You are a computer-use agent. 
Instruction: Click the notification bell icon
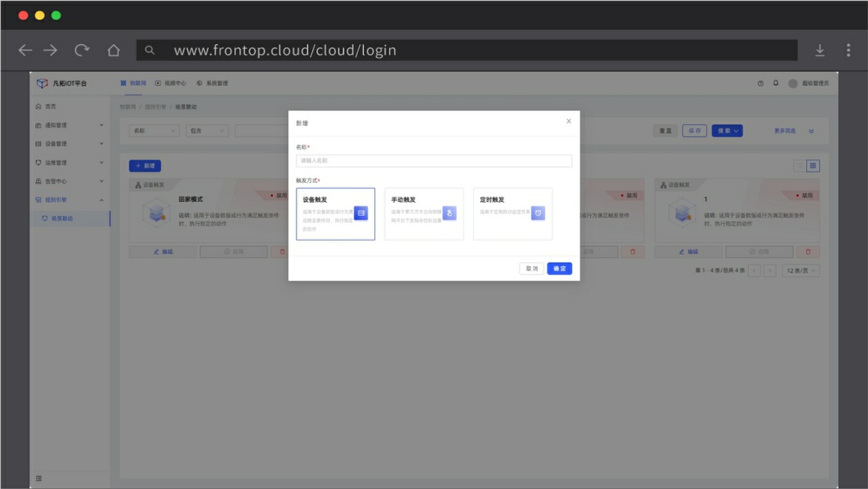776,83
